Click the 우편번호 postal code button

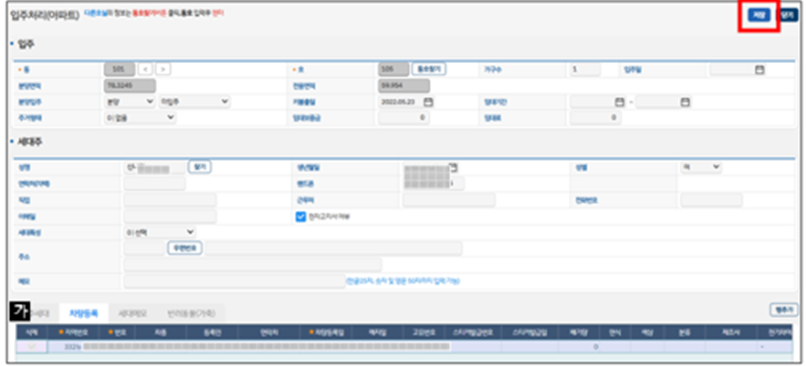click(185, 248)
